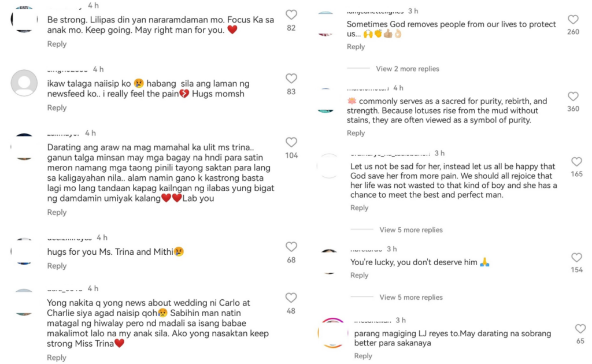The image size is (592, 364).
Task: Reply to the 'You're lucky' comment
Action: tap(359, 276)
